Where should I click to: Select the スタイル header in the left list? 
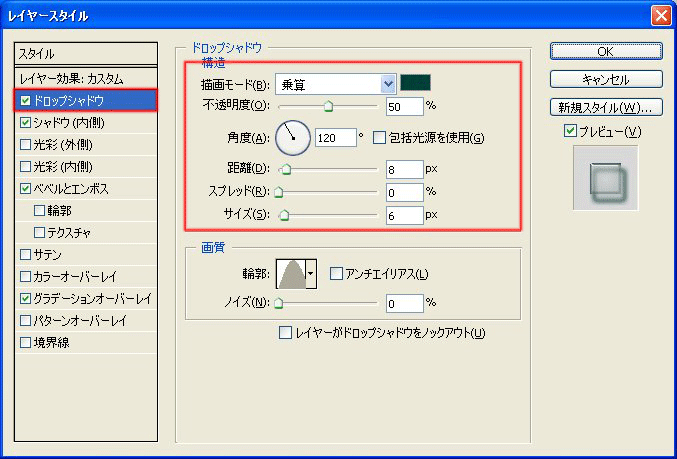click(86, 54)
